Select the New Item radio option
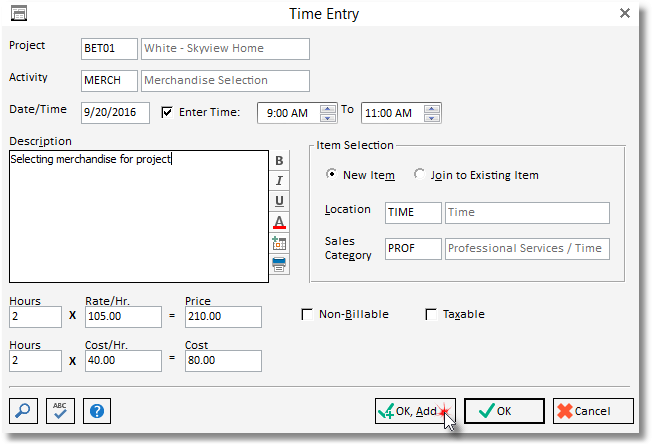Viewport: 653px width, 447px height. coord(331,175)
